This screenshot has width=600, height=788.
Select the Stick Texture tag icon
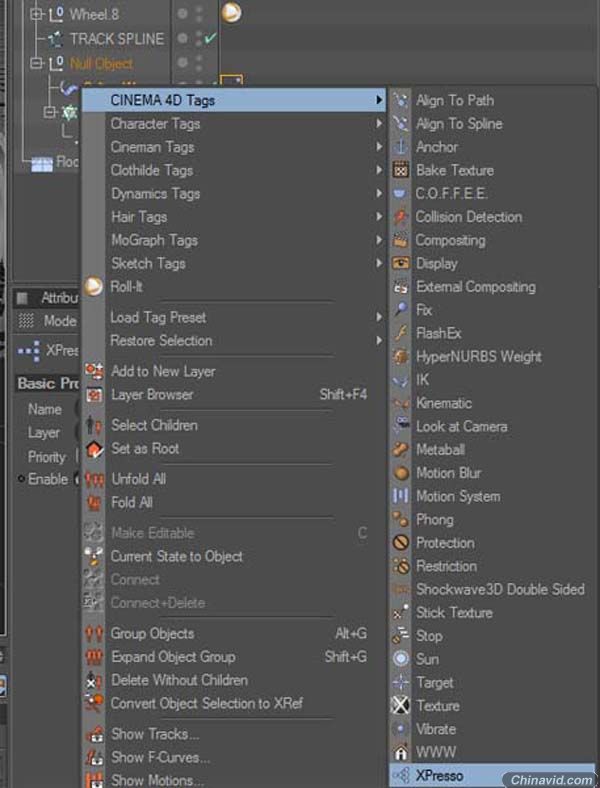click(401, 612)
